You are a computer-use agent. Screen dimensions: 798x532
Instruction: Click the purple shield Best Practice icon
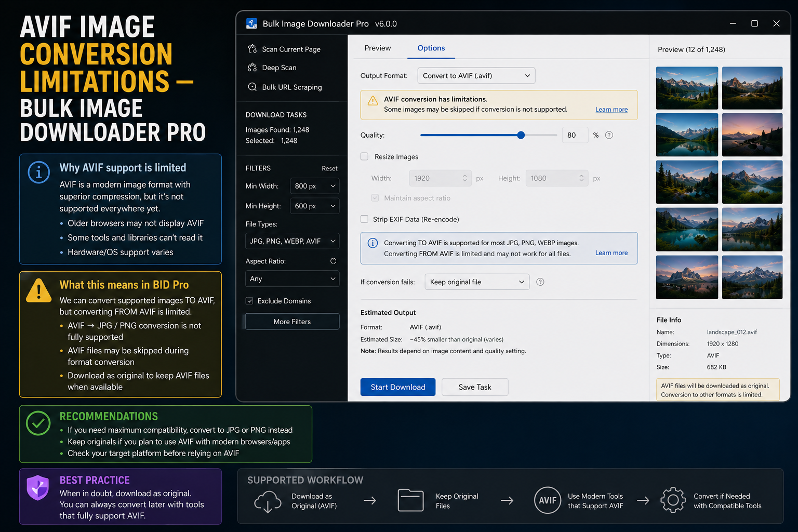38,487
